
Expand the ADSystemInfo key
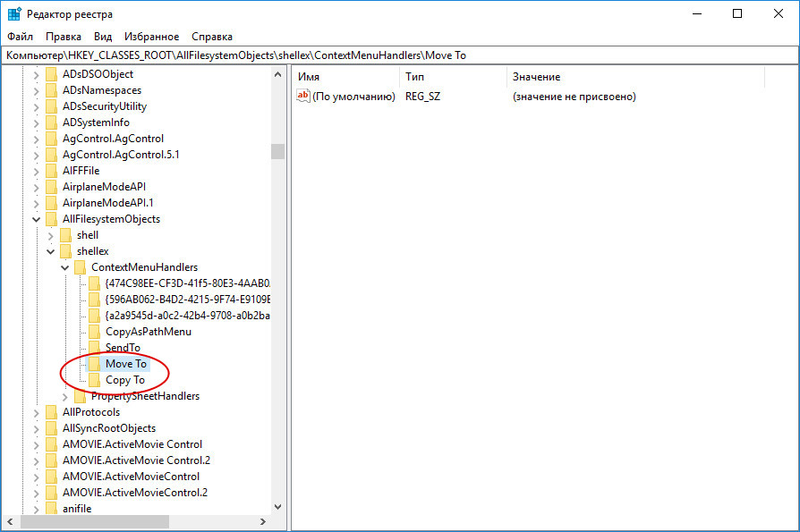tap(36, 122)
